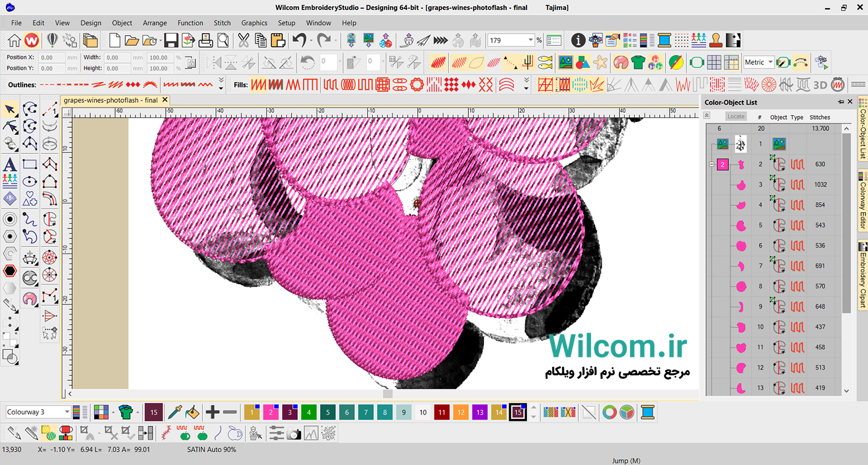Click the camera capture icon in bottom toolbar
This screenshot has height=465, width=868.
point(294,433)
